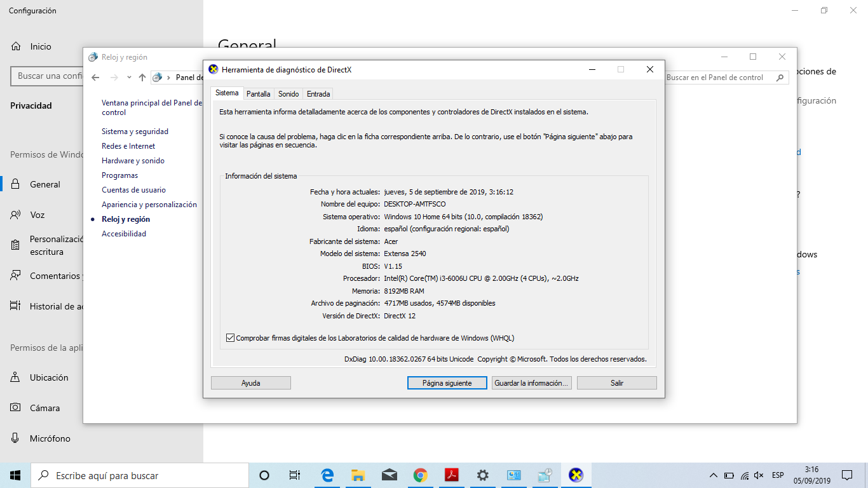The image size is (868, 488).
Task: Open the notification action center
Action: tap(847, 475)
